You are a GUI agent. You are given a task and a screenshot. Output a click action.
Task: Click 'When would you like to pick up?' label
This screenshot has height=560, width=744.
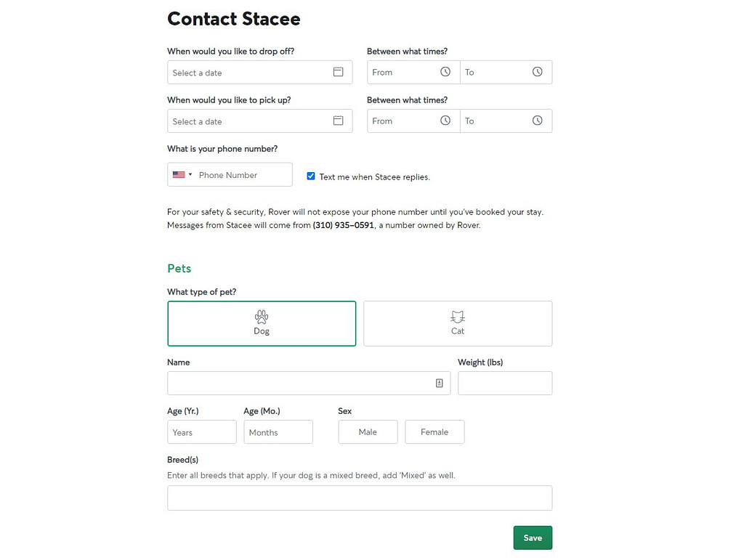(x=229, y=100)
